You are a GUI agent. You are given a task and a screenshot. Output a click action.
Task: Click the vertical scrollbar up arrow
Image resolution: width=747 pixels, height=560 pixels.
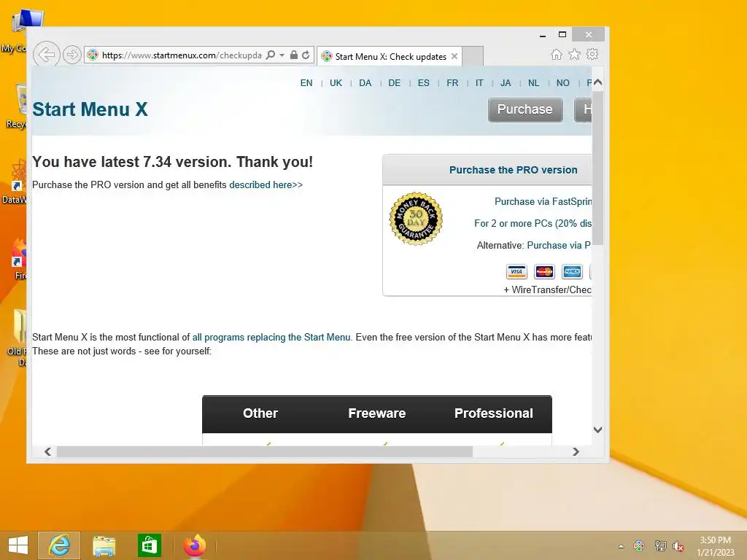tap(598, 82)
